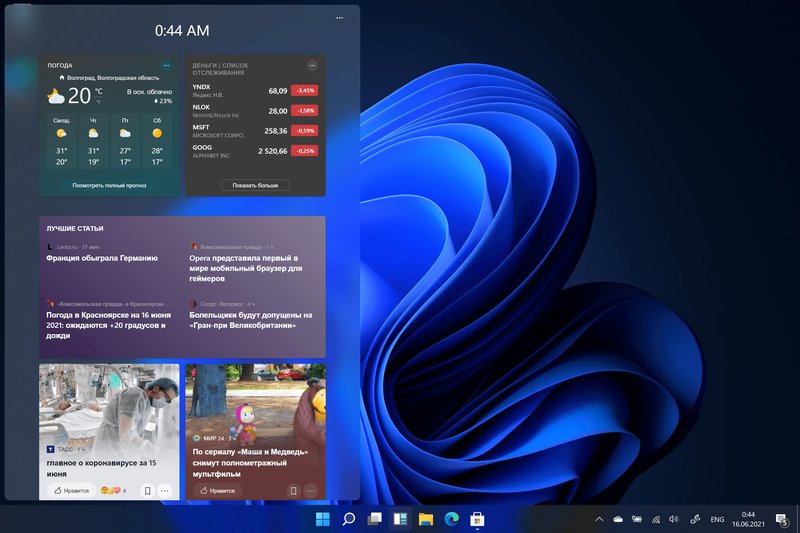Image resolution: width=800 pixels, height=533 pixels.
Task: Click Посмотреть полный прогноз link
Action: [109, 185]
